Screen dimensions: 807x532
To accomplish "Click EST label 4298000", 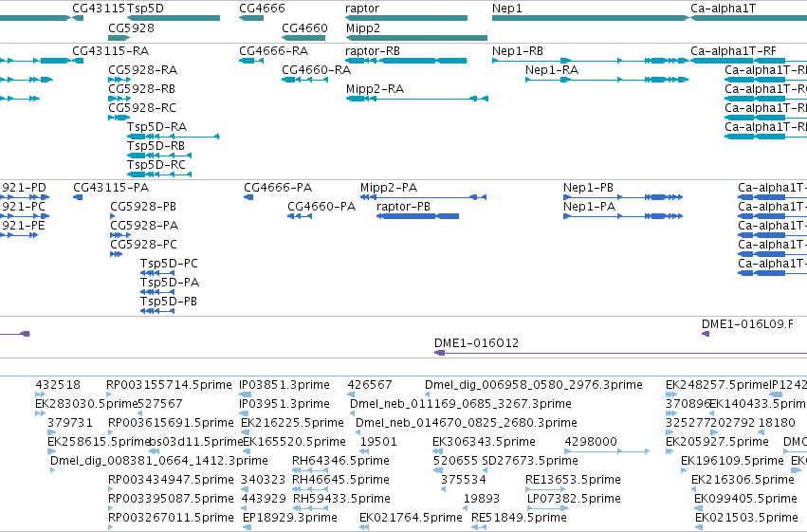I will (x=591, y=443).
